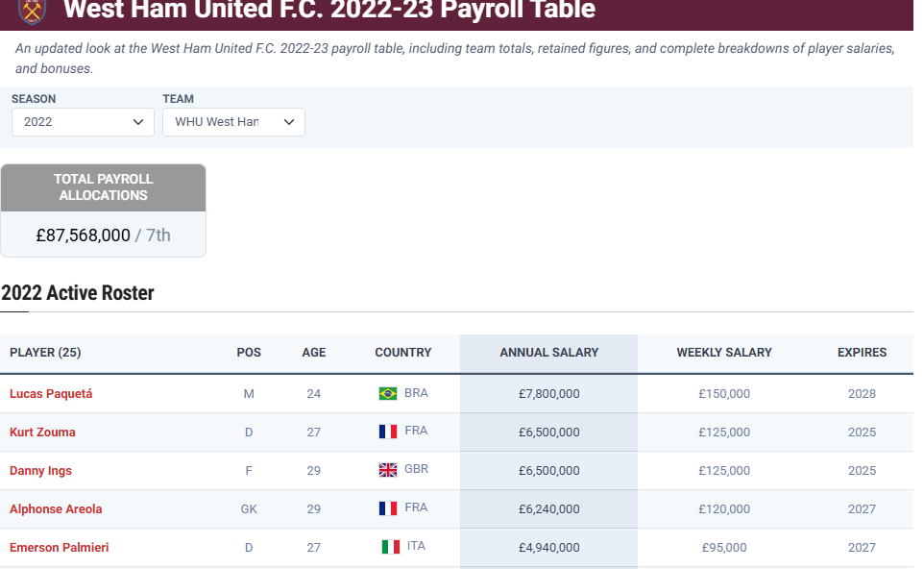Select Danny Ings' £125,000 weekly salary
The image size is (924, 569).
click(x=724, y=471)
